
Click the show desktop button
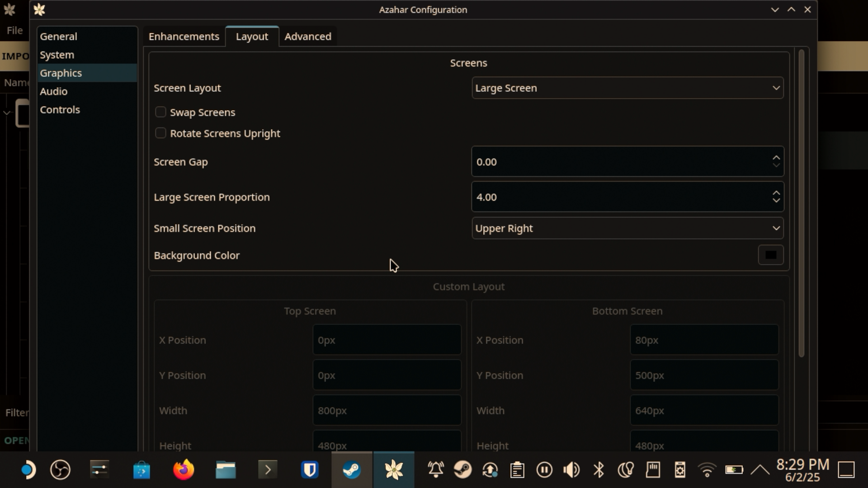(x=846, y=470)
